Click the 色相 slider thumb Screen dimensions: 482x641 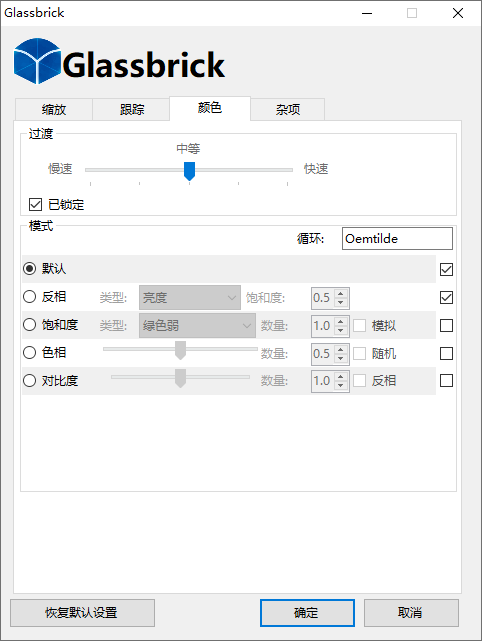[x=180, y=350]
